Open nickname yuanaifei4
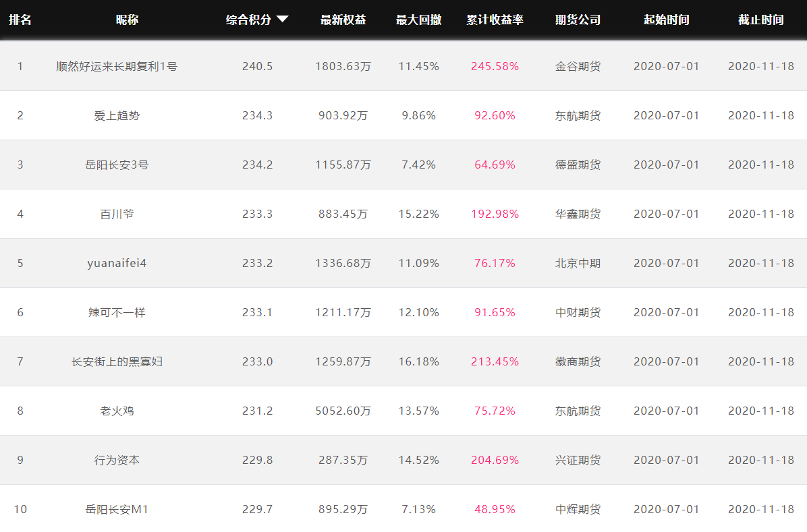Viewport: 807px width, 532px height. point(117,263)
